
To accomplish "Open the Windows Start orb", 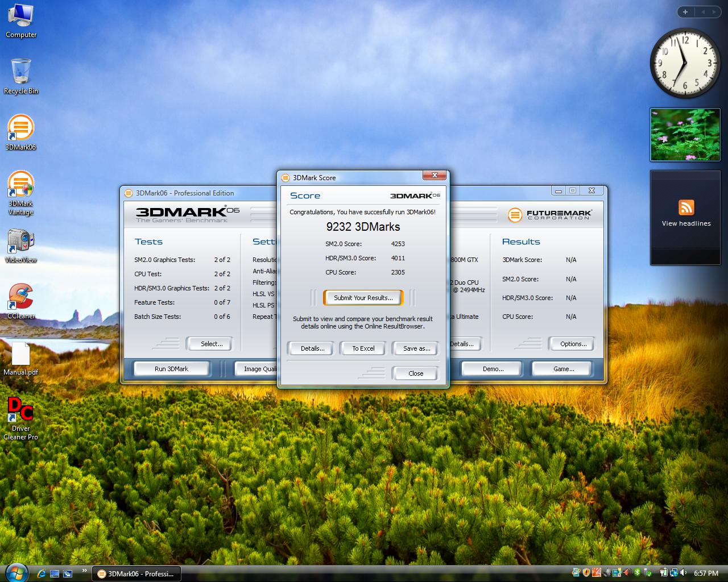I will [16, 572].
